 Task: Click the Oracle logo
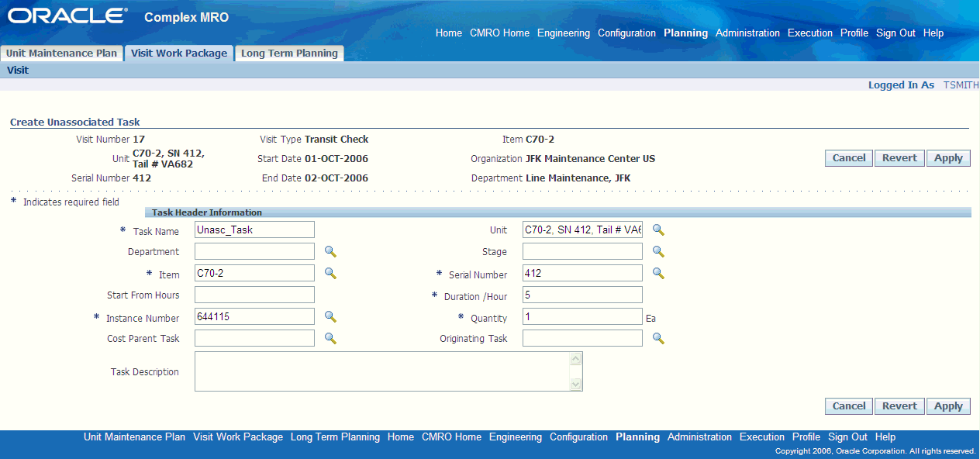point(68,16)
